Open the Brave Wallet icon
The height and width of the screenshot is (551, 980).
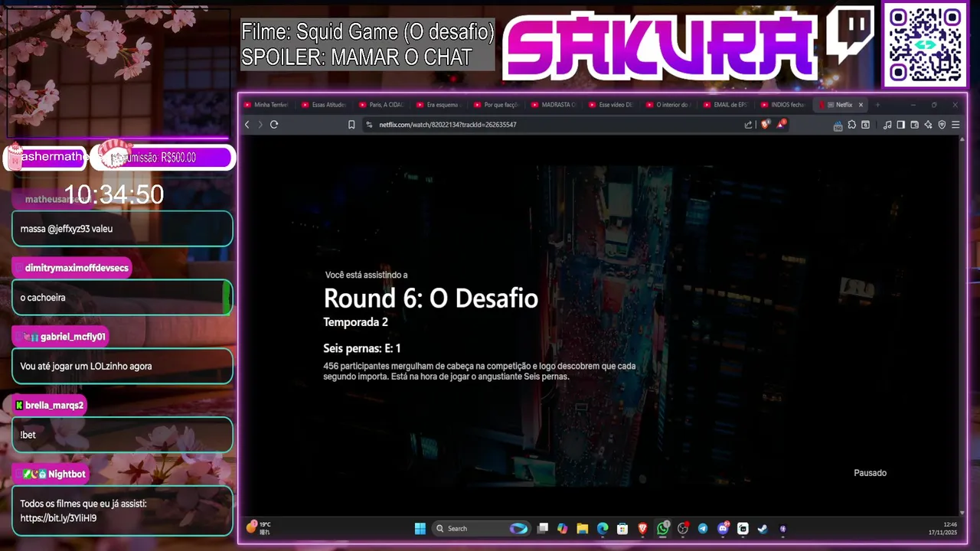[x=914, y=125]
